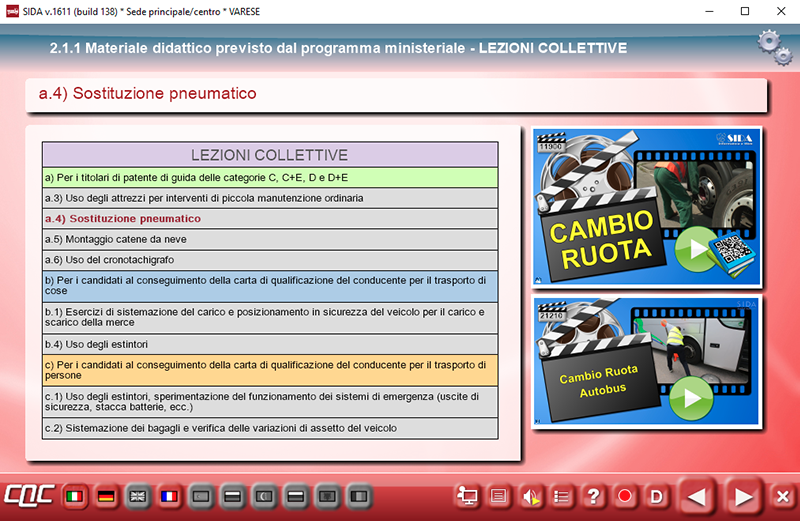Switch language using the German flag
Screen dimensions: 800x521
coord(106,496)
